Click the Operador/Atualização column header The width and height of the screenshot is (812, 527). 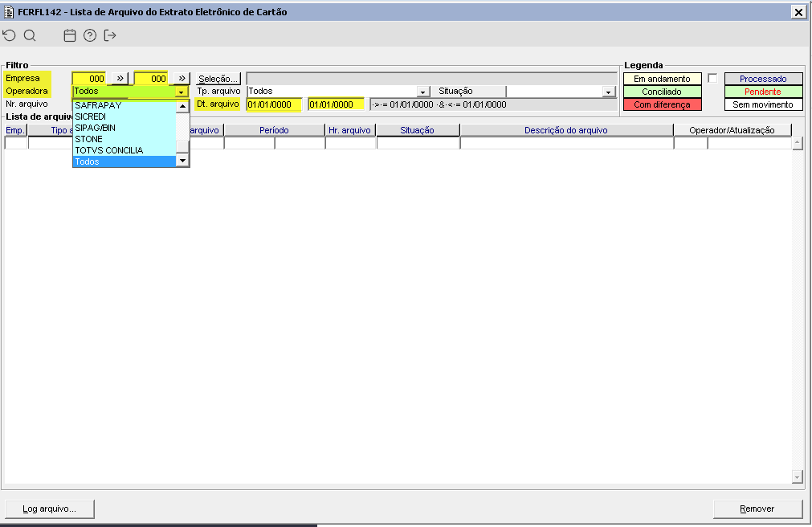732,130
